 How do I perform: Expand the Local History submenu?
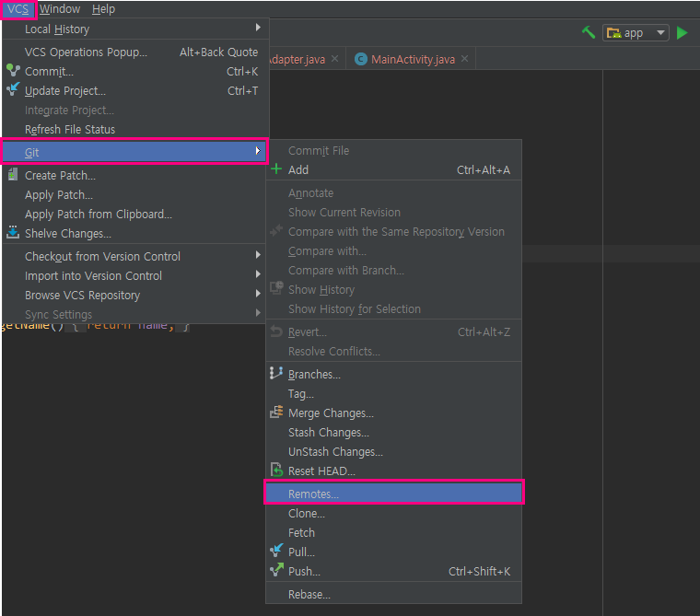pos(135,29)
